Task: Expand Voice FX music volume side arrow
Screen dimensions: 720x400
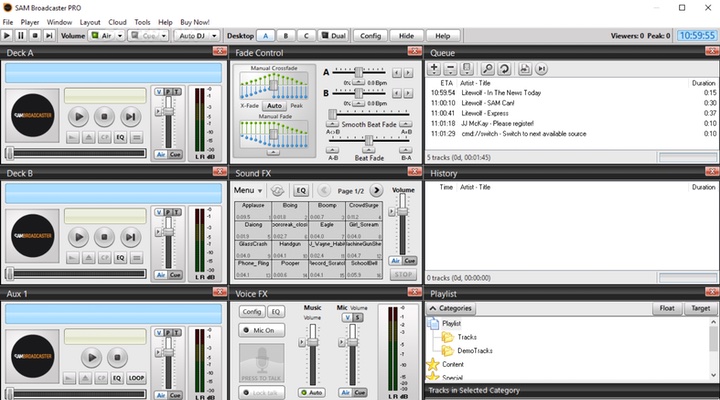Action: (x=302, y=342)
